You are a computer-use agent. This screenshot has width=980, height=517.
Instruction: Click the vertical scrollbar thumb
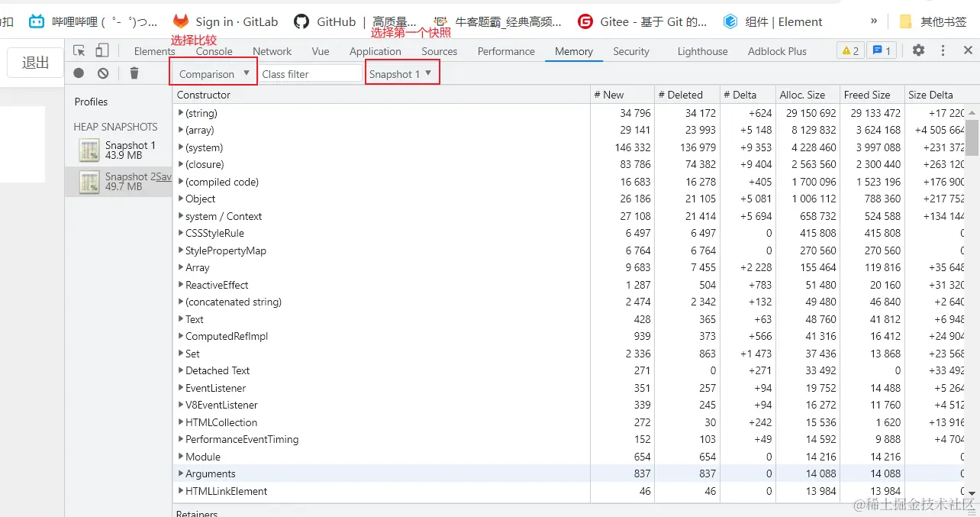click(x=972, y=137)
